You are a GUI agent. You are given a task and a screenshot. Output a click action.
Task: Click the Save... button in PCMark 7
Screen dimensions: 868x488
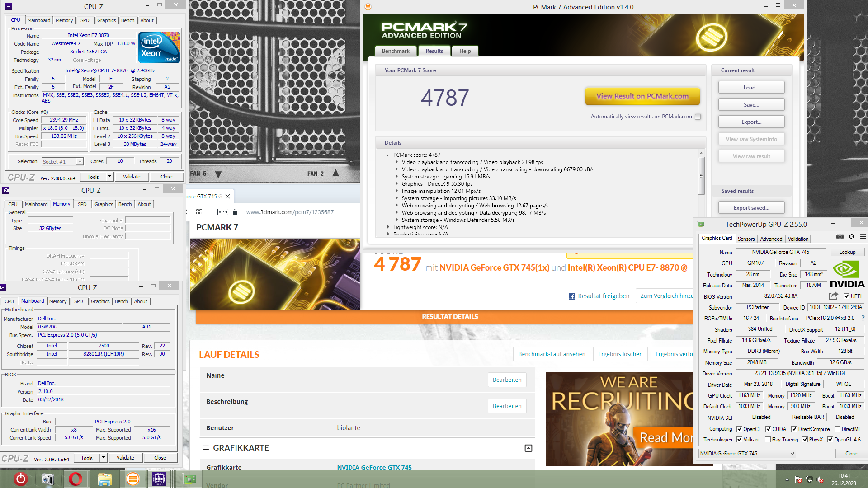(751, 105)
